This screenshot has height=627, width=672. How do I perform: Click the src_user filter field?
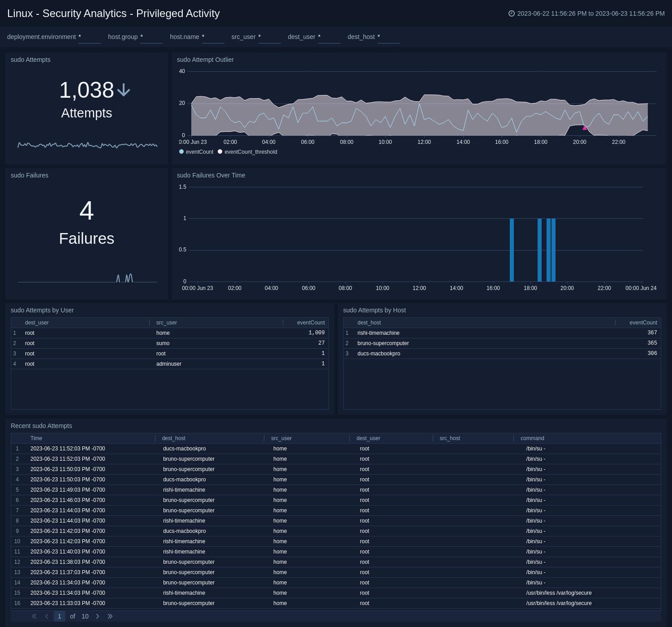270,37
